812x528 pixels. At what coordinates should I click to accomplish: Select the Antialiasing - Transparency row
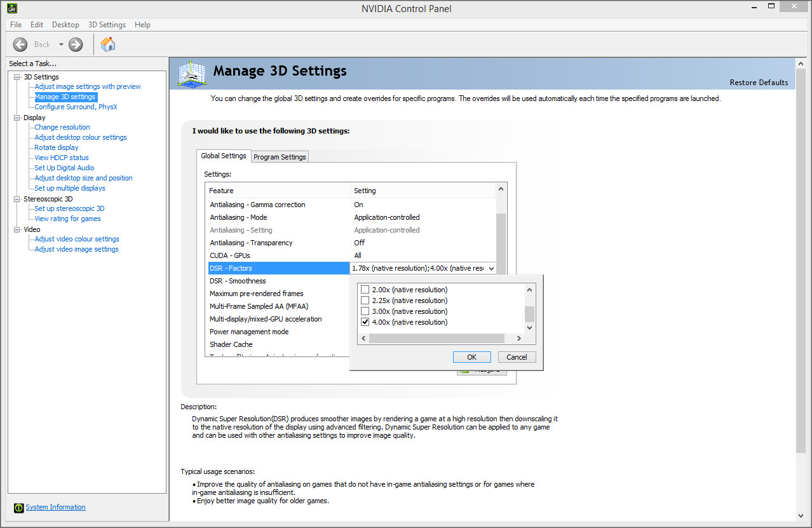(x=352, y=243)
